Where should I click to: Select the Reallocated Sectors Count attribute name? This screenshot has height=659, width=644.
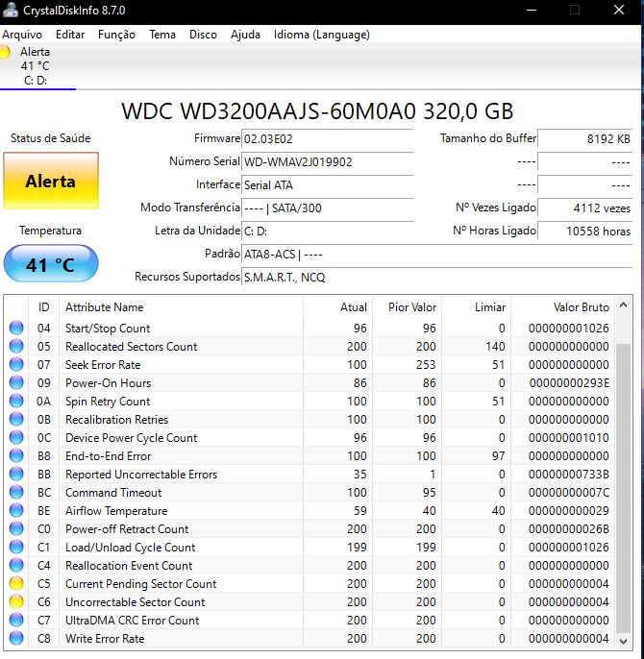tap(132, 346)
